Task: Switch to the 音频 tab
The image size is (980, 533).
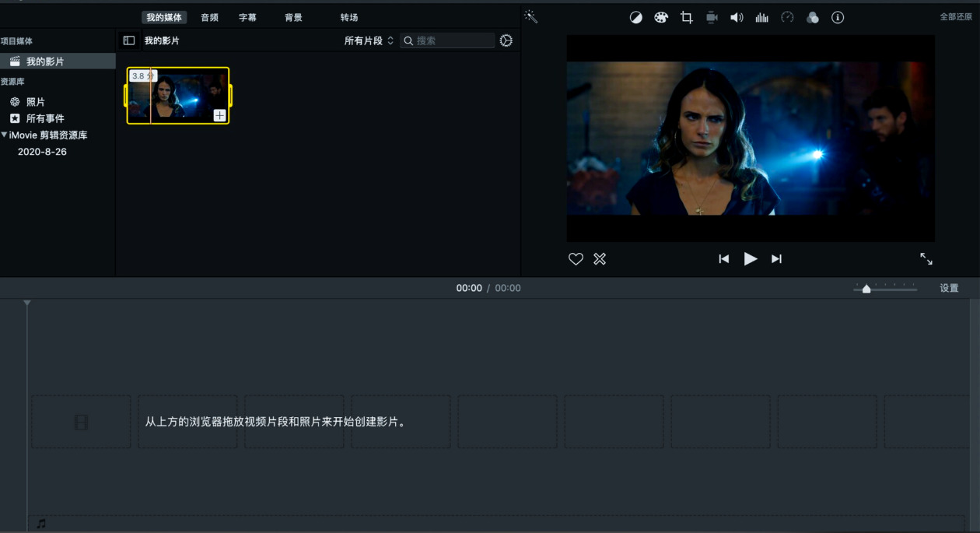Action: (x=209, y=17)
